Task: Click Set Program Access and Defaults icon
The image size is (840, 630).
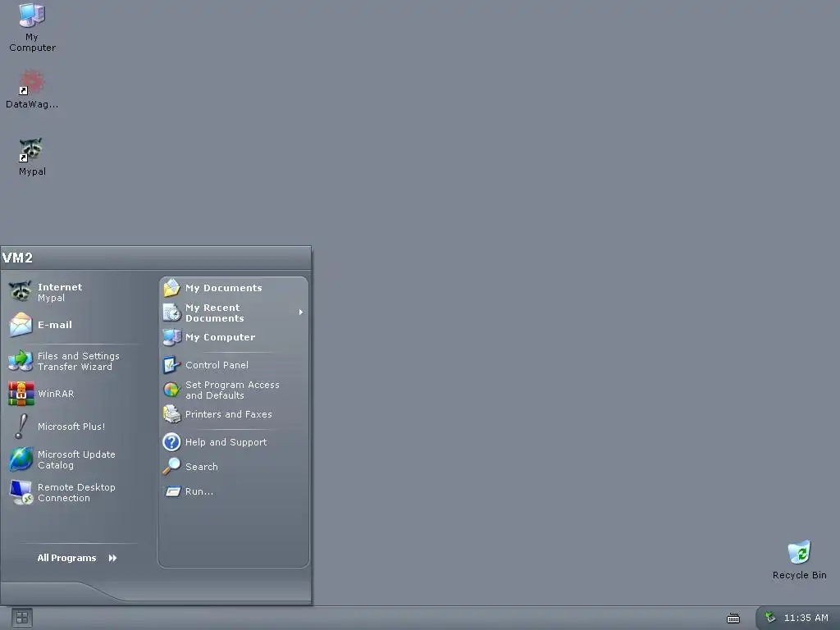Action: [x=171, y=390]
